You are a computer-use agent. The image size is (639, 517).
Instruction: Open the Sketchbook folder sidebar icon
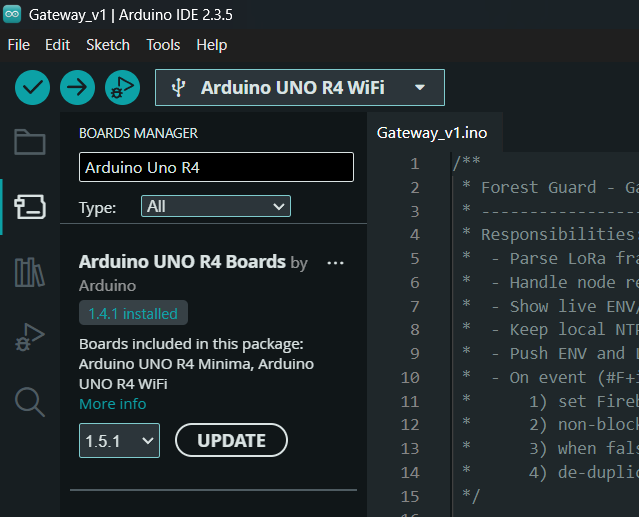coord(30,142)
